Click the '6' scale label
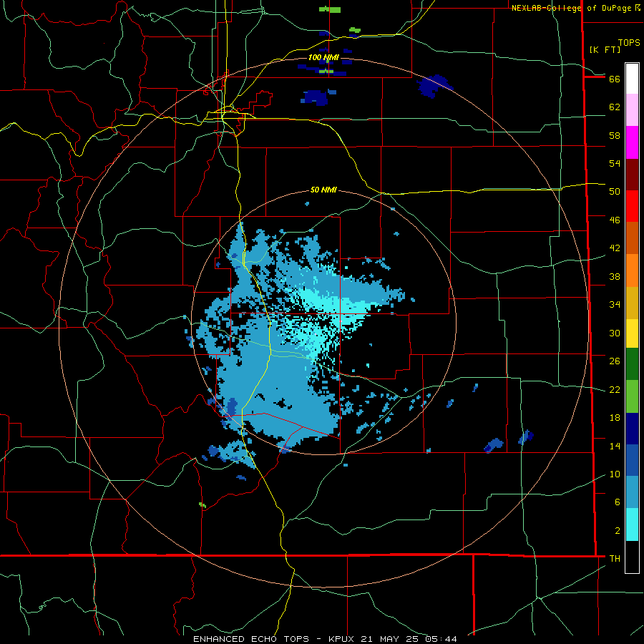The image size is (644, 644). tap(618, 502)
